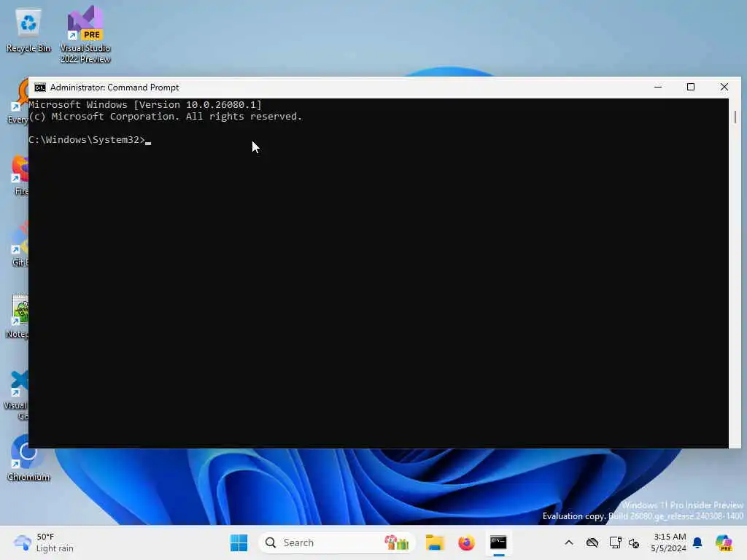
Task: Click the Command Prompt title bar icon
Action: click(x=40, y=87)
